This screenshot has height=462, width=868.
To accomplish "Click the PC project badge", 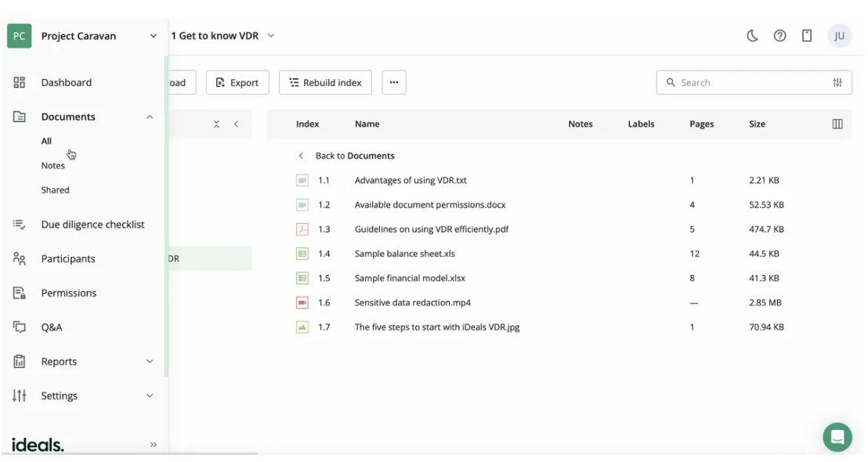I will point(20,36).
